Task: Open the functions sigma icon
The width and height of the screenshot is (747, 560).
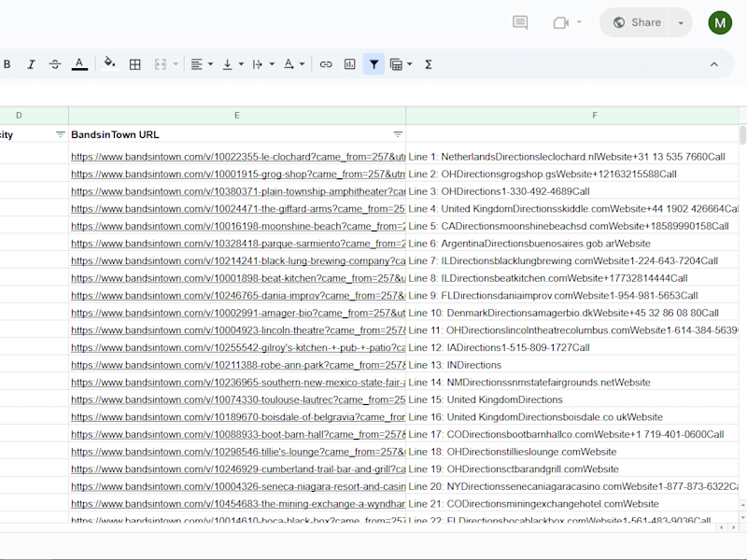Action: (429, 64)
